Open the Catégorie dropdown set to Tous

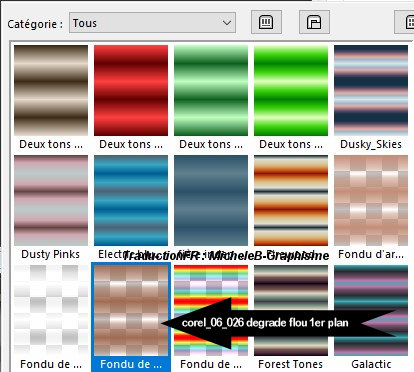coord(152,23)
